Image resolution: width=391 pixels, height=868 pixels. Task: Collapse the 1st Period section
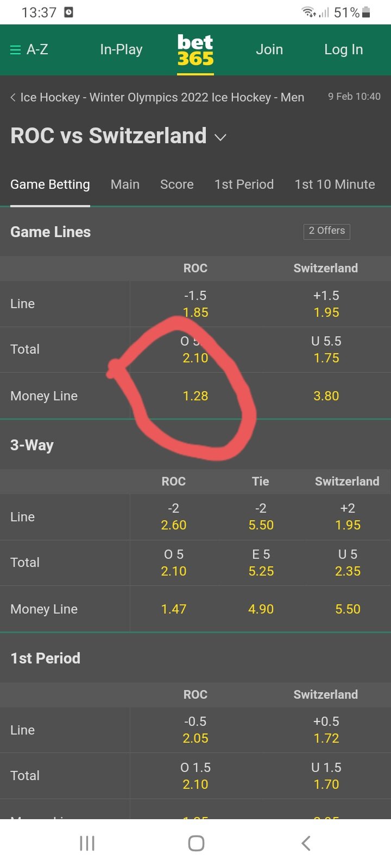(195, 658)
